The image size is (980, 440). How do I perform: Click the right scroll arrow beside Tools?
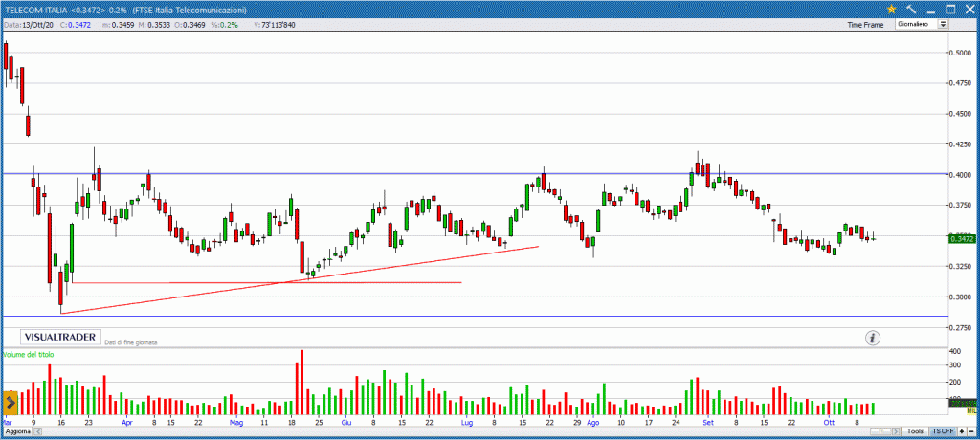[898, 432]
